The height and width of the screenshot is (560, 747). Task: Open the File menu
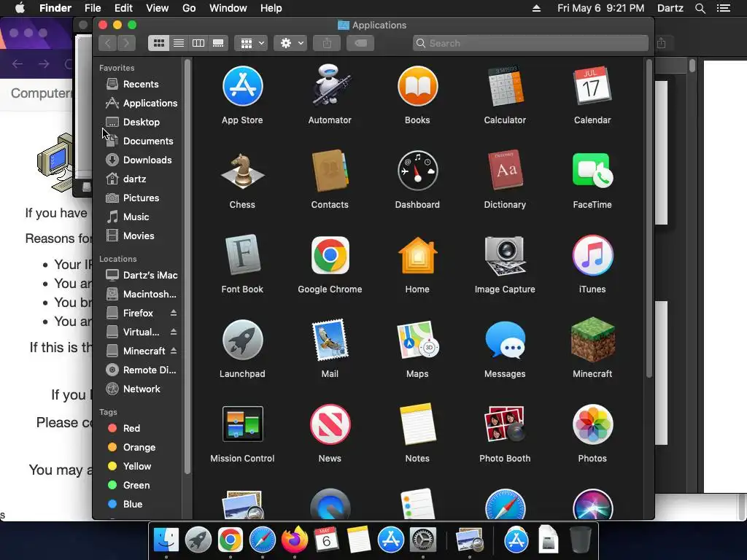click(x=93, y=8)
